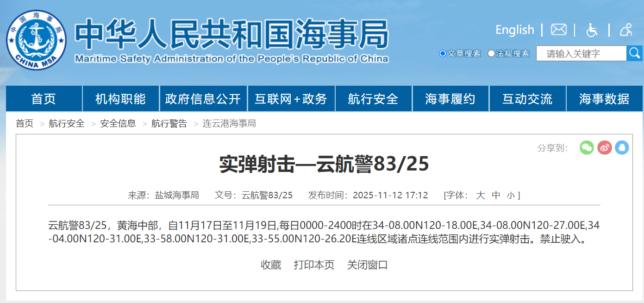Screen dimensions: 644x303
Task: Open the 机构职能 navigation tab
Action: (x=121, y=99)
